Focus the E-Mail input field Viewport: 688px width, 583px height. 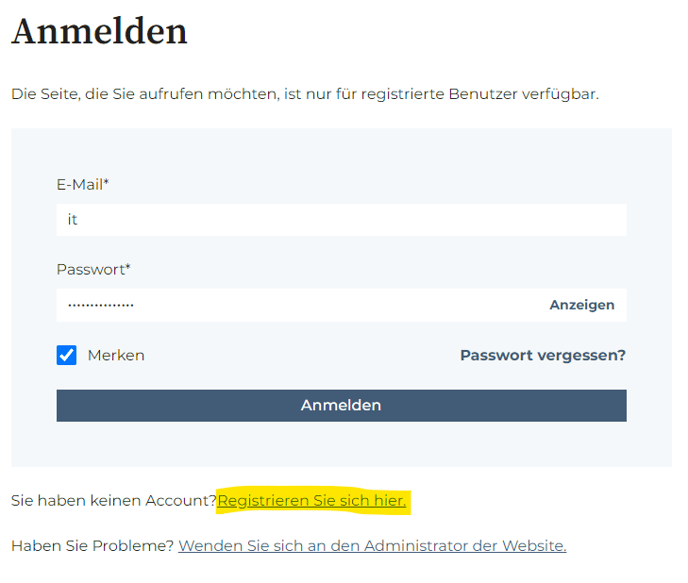coord(341,220)
